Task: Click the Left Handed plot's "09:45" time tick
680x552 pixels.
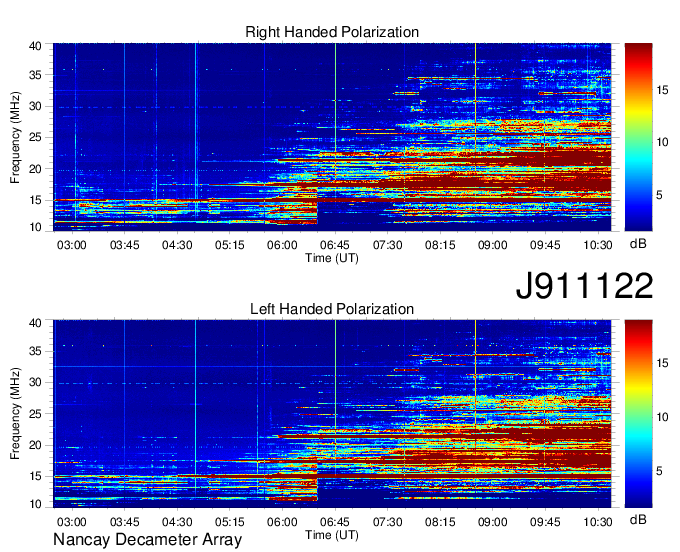Action: click(545, 522)
